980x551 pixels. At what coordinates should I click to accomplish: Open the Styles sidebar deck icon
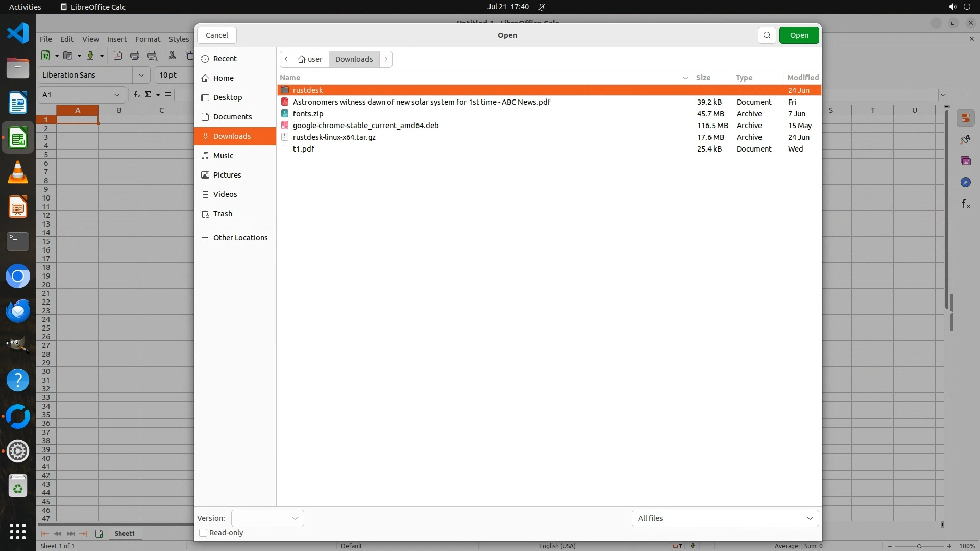965,139
